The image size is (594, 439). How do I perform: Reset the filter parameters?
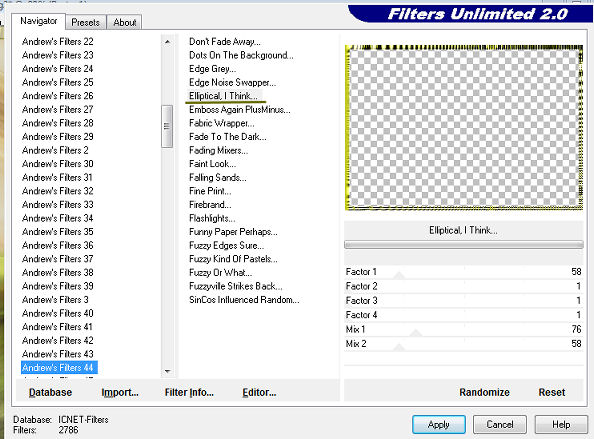click(x=552, y=392)
